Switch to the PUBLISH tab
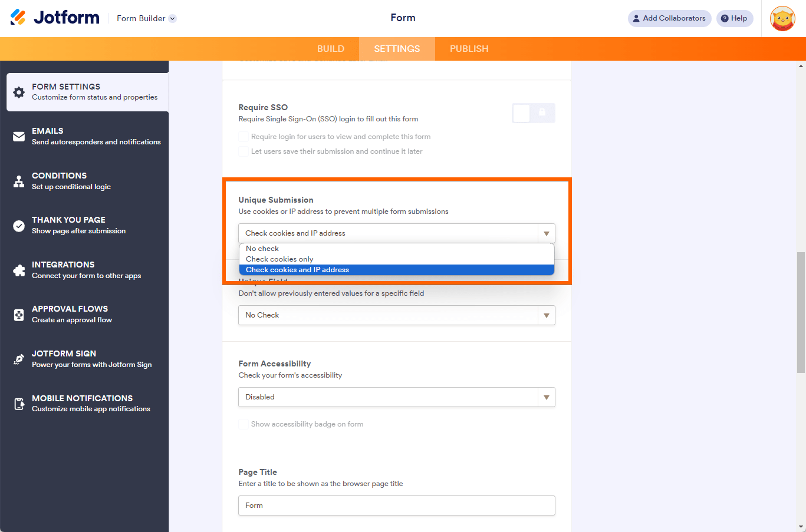Viewport: 806px width, 532px height. [469, 49]
